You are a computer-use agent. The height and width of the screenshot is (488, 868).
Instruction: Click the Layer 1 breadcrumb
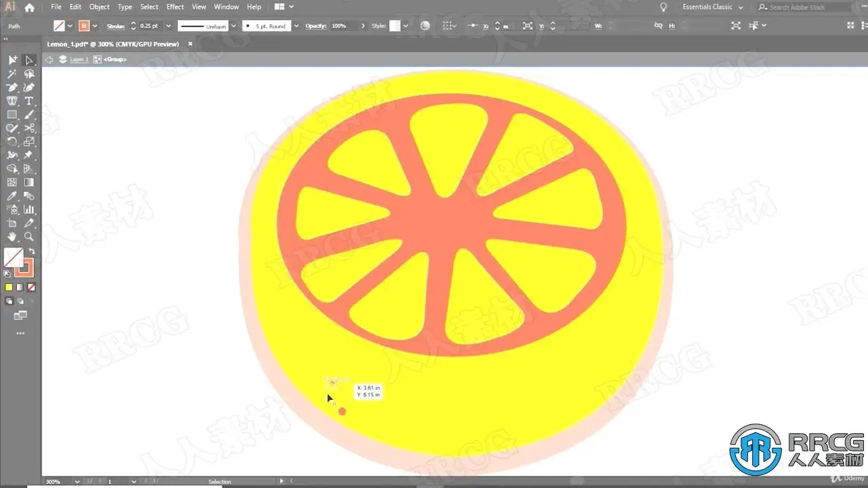[79, 60]
